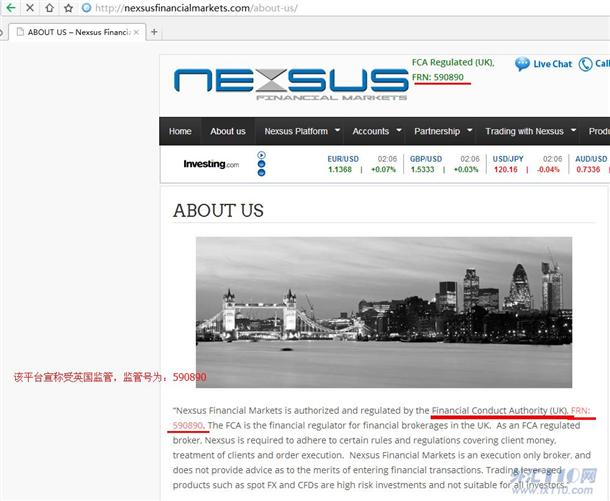Viewport: 610px width, 501px height.
Task: Open the browser home page icon
Action: tap(49, 8)
